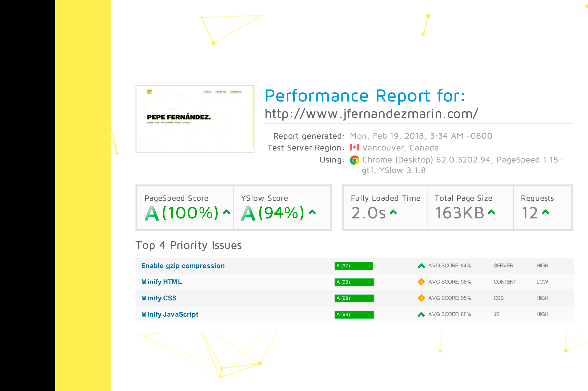The width and height of the screenshot is (588, 391).
Task: Click orange diamond icon in Minify CSS row
Action: (x=421, y=298)
